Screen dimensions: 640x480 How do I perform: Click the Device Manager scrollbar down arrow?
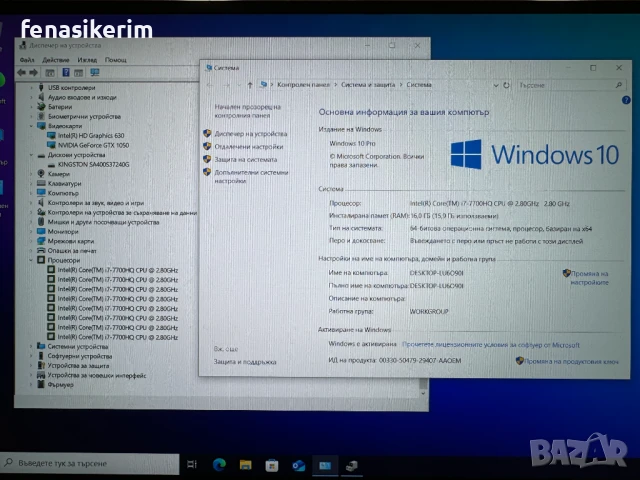[423, 393]
